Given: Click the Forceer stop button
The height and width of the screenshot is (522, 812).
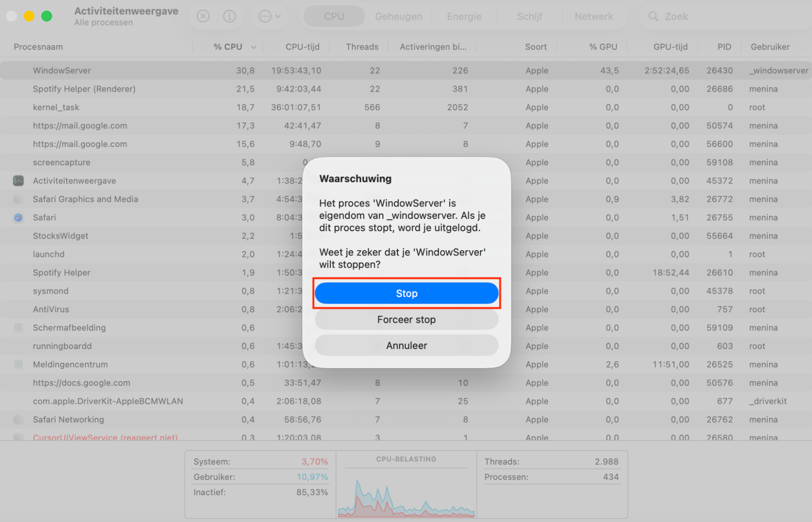Looking at the screenshot, I should [406, 319].
